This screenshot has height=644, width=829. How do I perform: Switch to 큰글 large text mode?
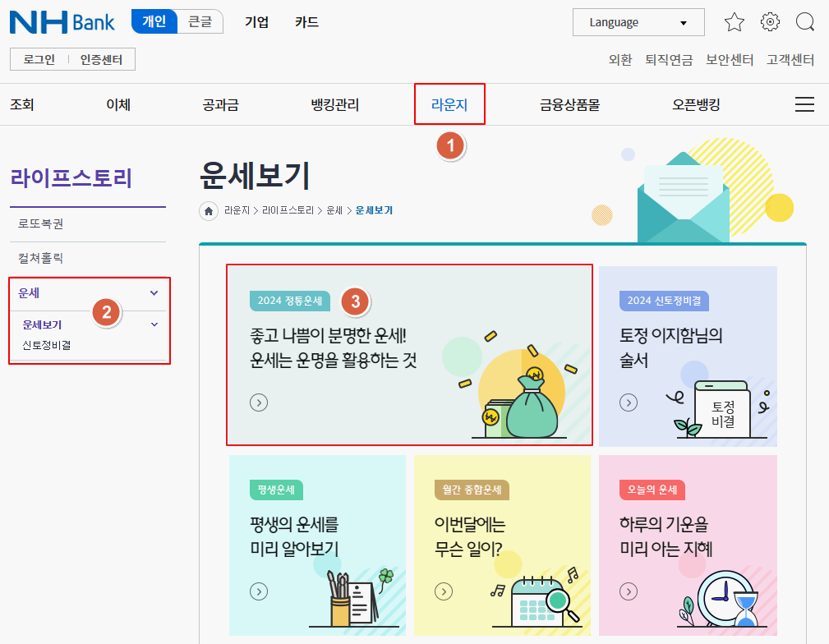pos(200,21)
